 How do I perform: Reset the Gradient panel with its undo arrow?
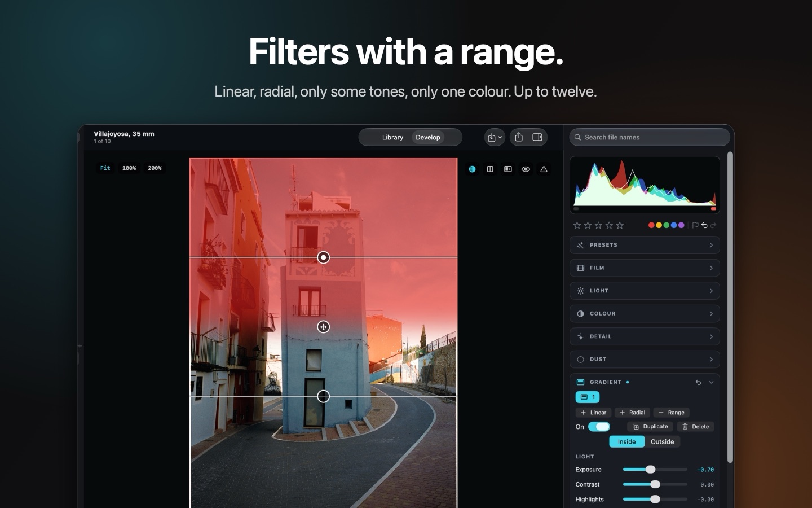point(698,382)
